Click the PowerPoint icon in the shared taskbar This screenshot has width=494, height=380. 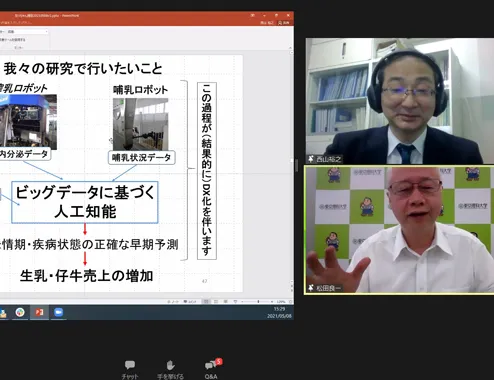pos(39,312)
